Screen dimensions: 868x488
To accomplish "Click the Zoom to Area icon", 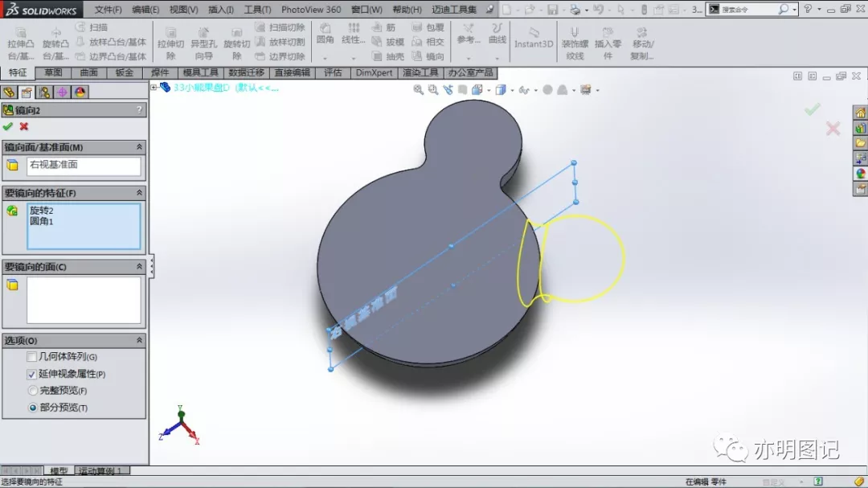I will pyautogui.click(x=433, y=90).
